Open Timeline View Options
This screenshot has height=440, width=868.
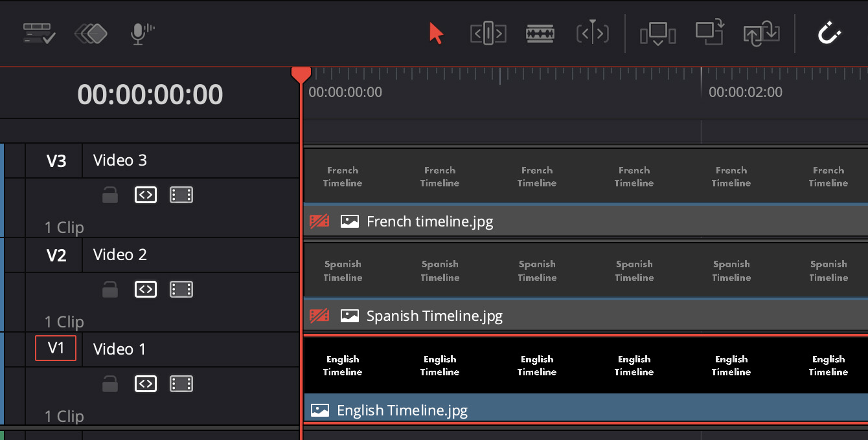pyautogui.click(x=39, y=33)
